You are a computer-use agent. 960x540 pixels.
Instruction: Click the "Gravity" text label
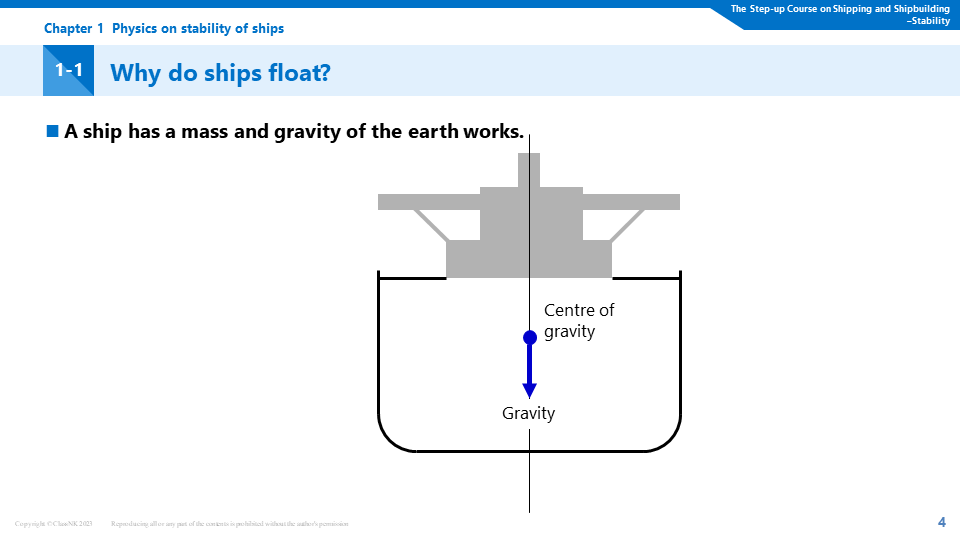(x=528, y=413)
